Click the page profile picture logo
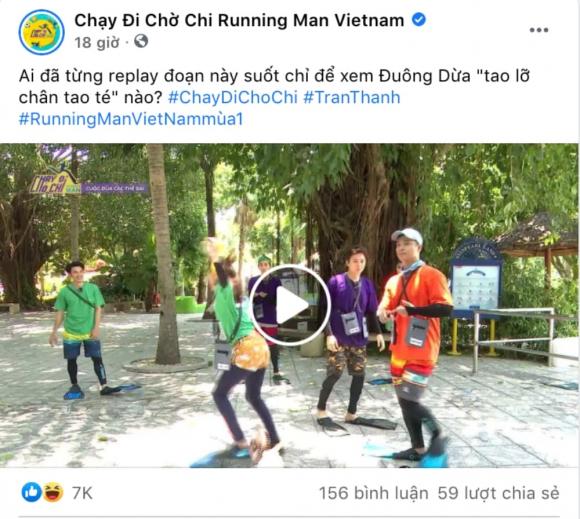 (x=41, y=32)
